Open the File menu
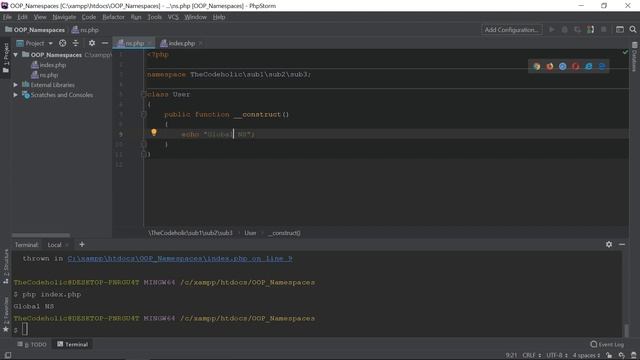This screenshot has width=640, height=360. tap(7, 17)
